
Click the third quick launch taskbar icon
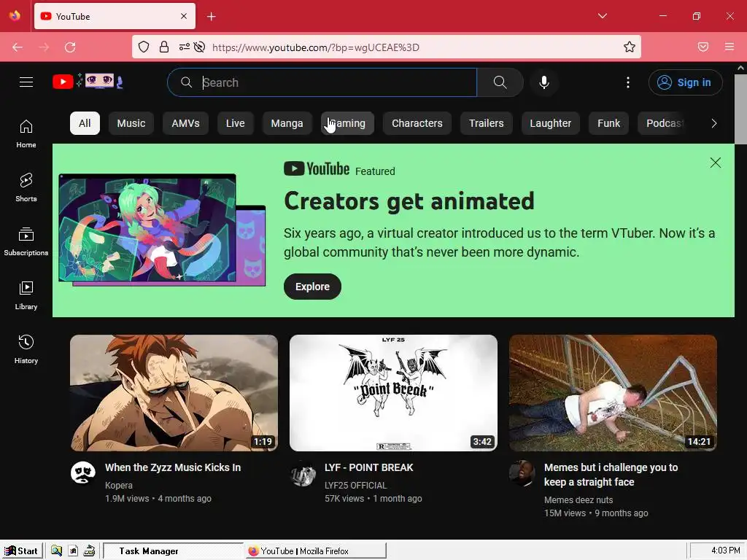click(x=89, y=551)
